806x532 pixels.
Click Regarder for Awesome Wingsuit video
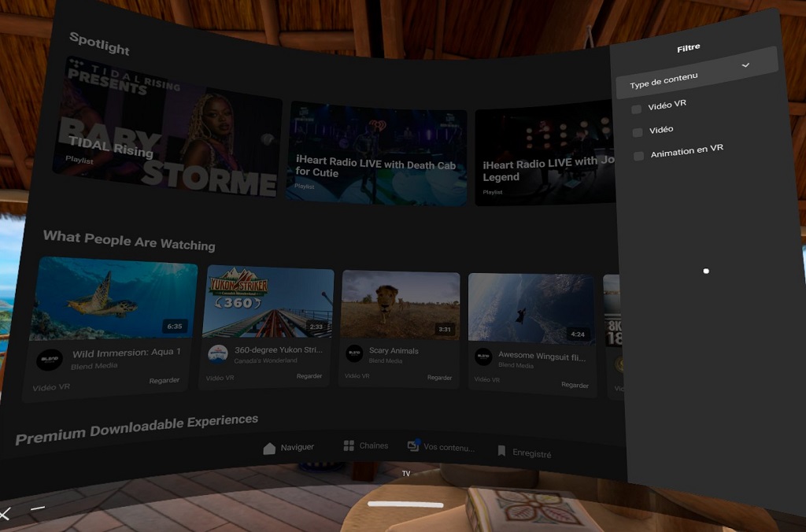point(575,386)
